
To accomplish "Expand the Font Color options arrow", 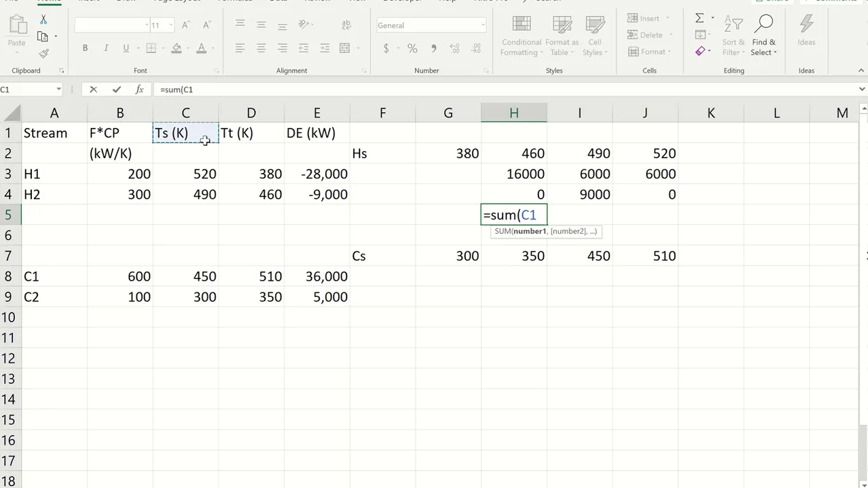I will [x=212, y=48].
